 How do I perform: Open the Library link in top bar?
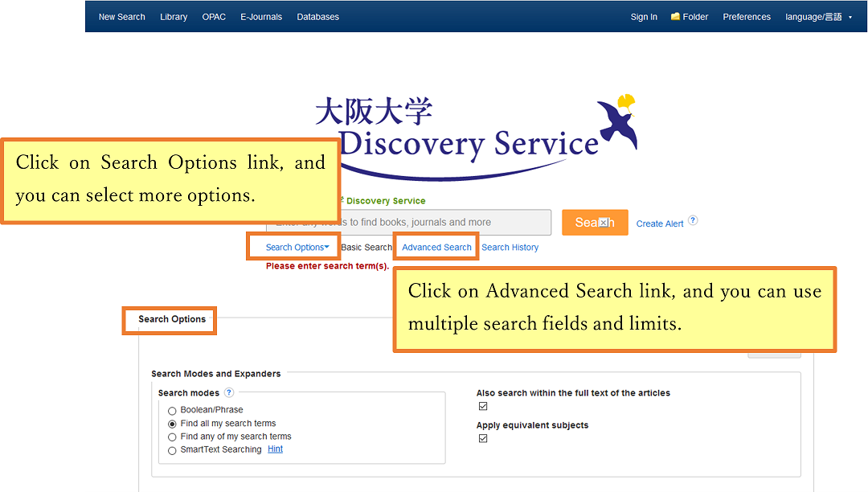tap(174, 17)
